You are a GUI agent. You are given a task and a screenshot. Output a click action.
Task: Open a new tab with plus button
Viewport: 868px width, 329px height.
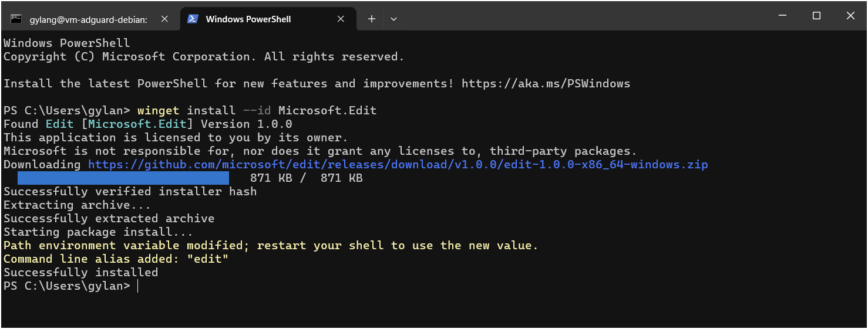pyautogui.click(x=371, y=19)
